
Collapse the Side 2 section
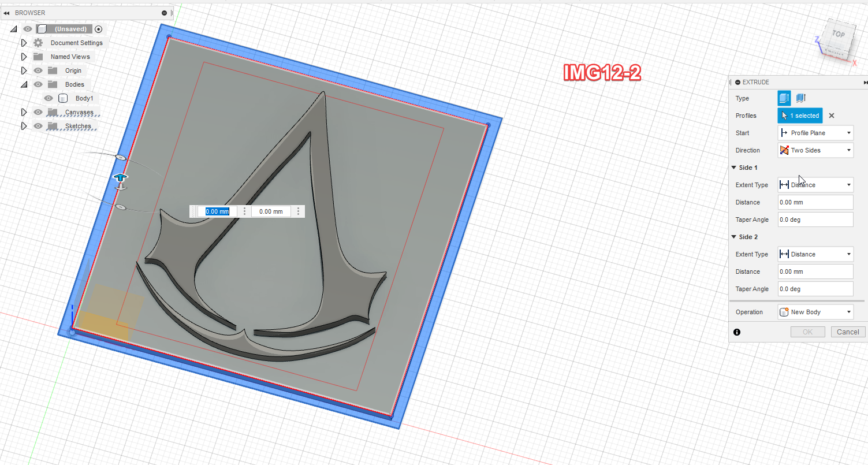click(734, 237)
